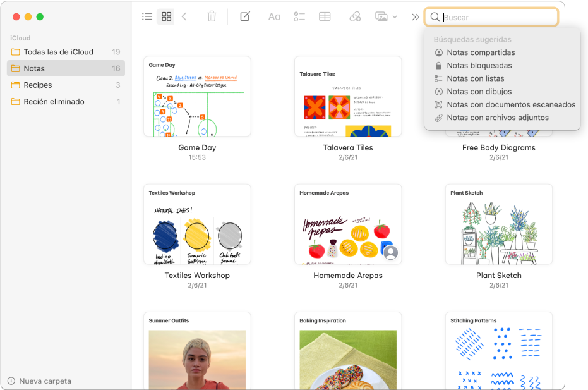Click the 15:53 time under Game Day
The height and width of the screenshot is (390, 588).
pos(197,157)
